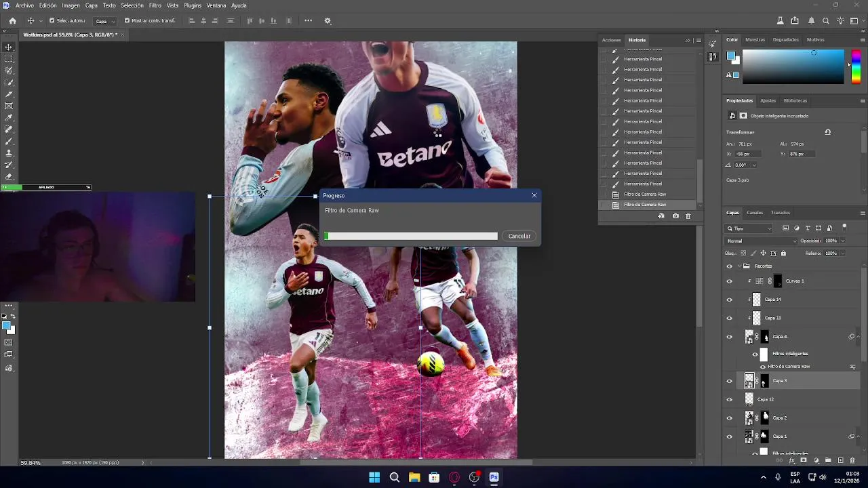Click the align left edges icon
This screenshot has height=488, width=868.
[192, 20]
